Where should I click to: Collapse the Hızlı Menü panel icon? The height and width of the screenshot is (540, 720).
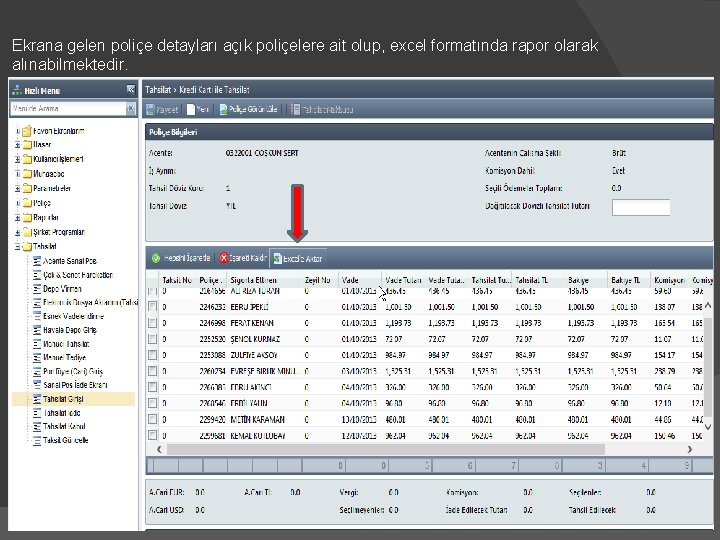point(131,90)
